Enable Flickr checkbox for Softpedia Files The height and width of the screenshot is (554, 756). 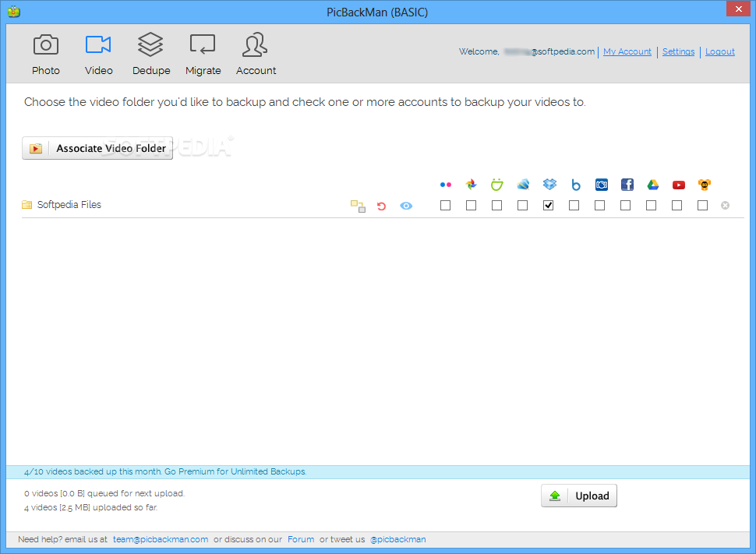tap(446, 206)
